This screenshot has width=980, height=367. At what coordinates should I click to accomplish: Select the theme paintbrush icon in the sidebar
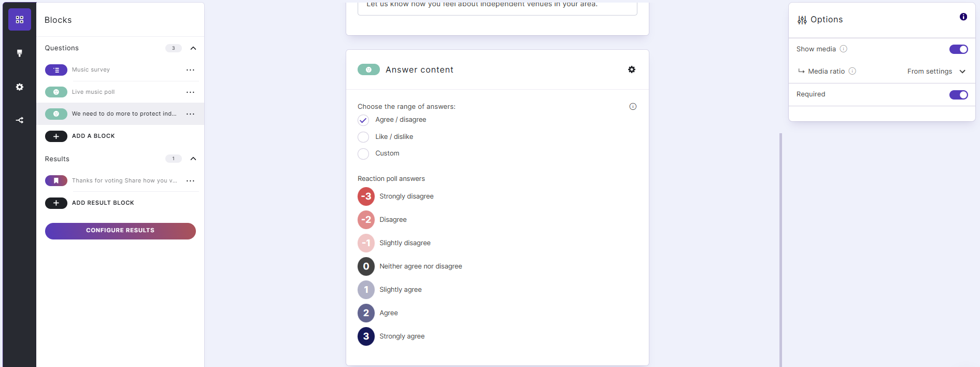[19, 53]
